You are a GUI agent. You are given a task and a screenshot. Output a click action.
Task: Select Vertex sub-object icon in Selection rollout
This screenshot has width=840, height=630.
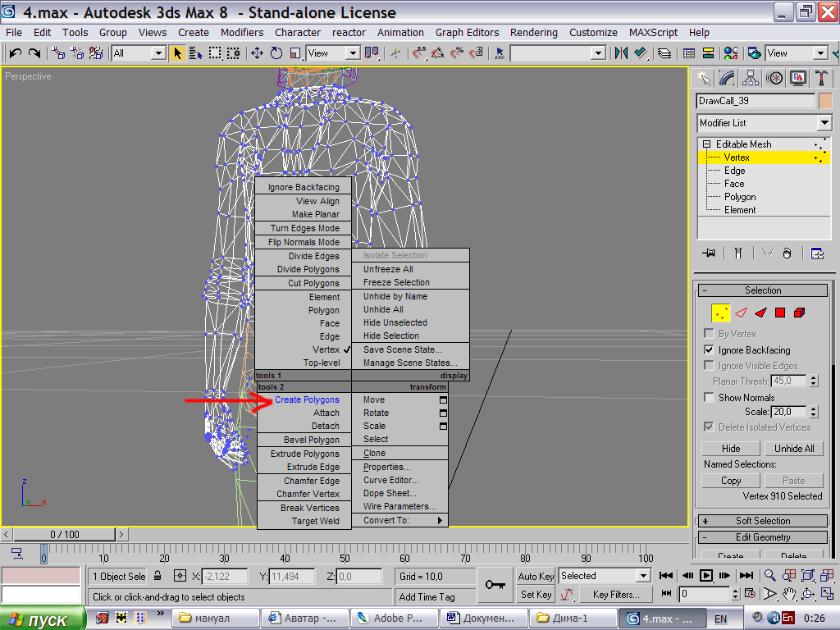pos(720,313)
